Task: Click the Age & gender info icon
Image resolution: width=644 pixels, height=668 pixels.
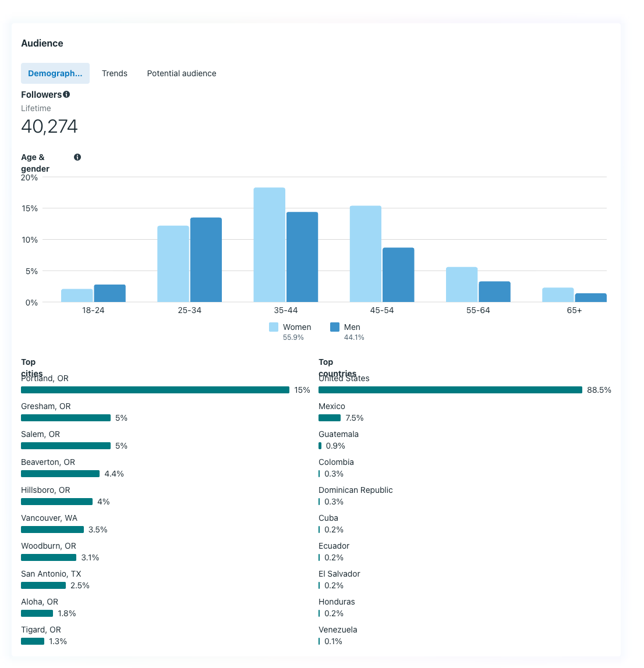Action: tap(77, 157)
